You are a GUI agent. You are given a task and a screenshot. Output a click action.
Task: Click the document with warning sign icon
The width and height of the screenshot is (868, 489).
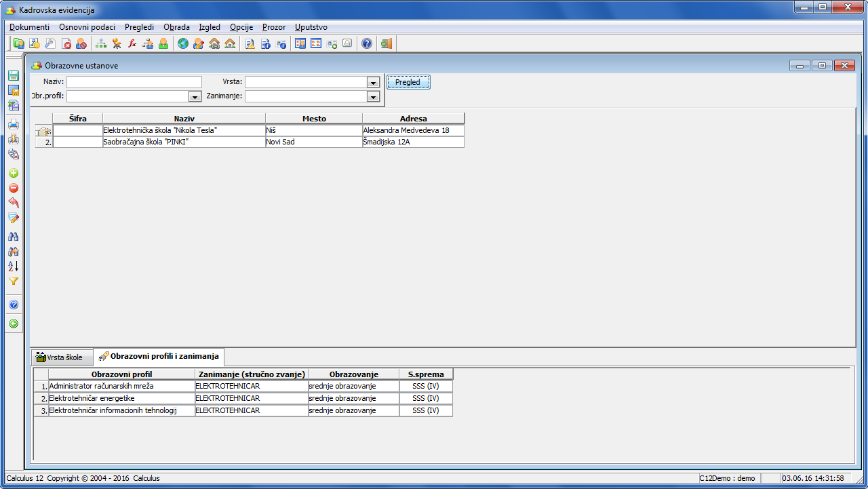pos(250,43)
